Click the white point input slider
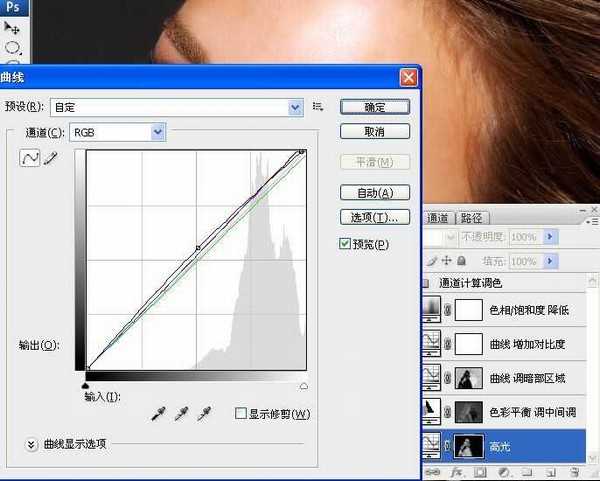Image resolution: width=600 pixels, height=481 pixels. pos(304,385)
